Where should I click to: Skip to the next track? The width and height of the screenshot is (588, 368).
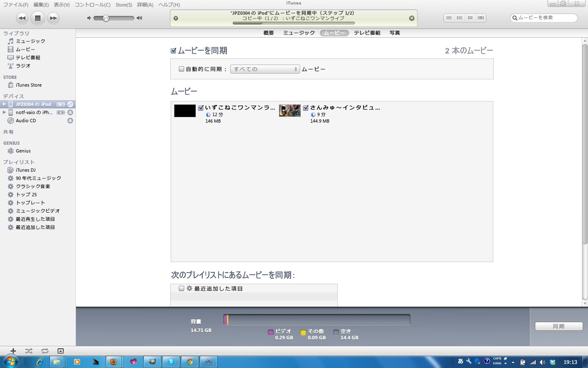pos(53,18)
